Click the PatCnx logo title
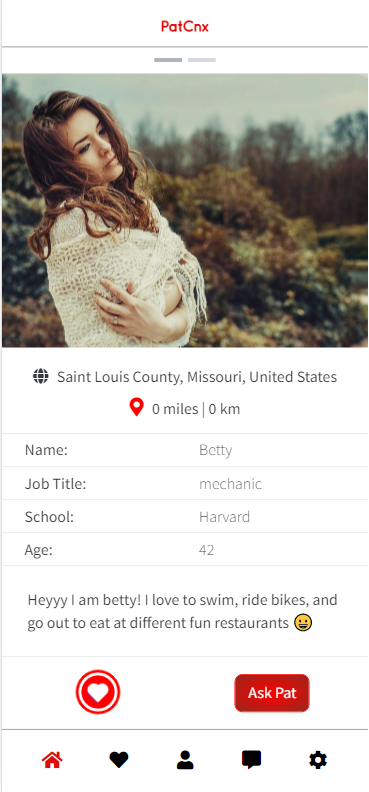The height and width of the screenshot is (792, 369). tap(185, 26)
